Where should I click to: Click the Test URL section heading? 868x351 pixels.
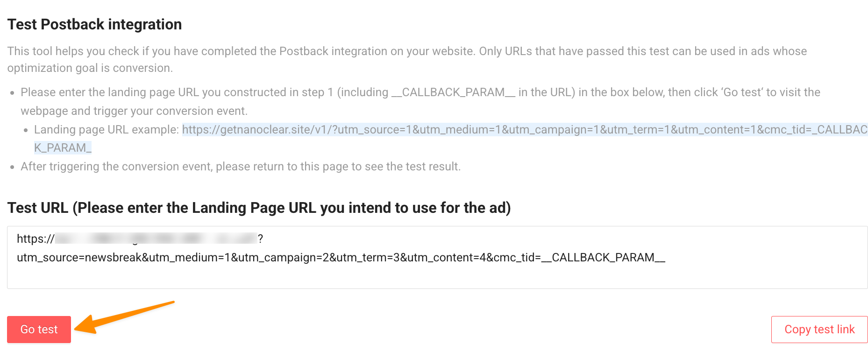259,208
